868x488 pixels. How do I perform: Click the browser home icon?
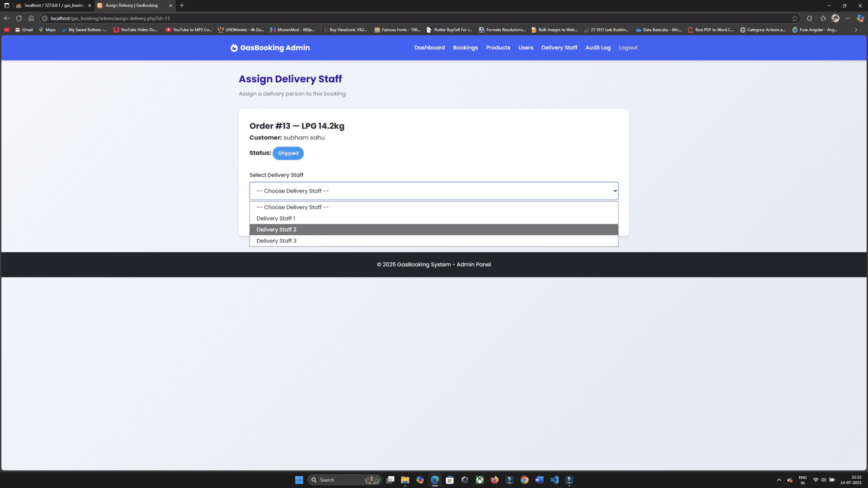click(31, 18)
